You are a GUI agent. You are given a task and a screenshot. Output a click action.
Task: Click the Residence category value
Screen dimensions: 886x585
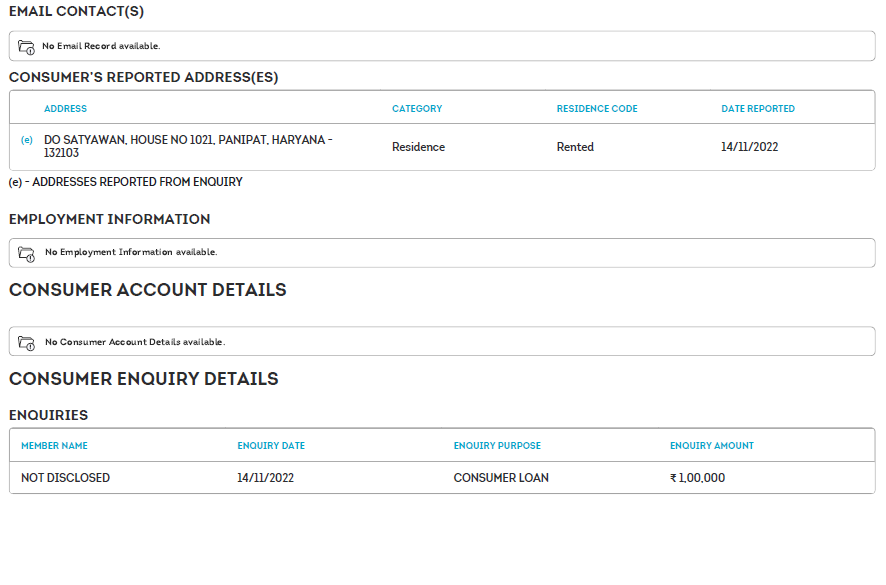(418, 147)
